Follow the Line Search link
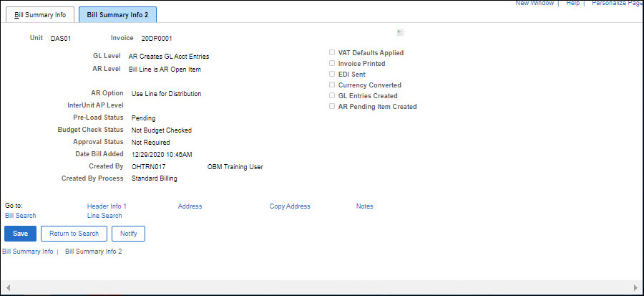Image resolution: width=644 pixels, height=296 pixels. (104, 216)
